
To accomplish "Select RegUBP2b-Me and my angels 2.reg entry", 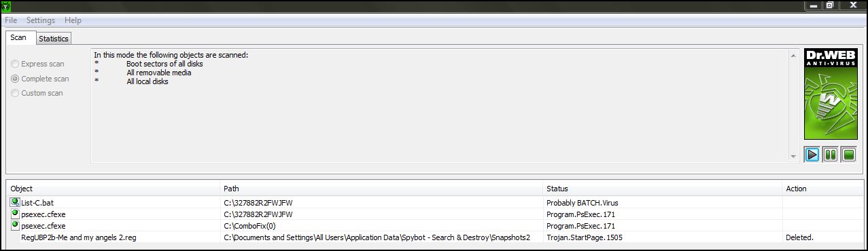I will pyautogui.click(x=79, y=237).
